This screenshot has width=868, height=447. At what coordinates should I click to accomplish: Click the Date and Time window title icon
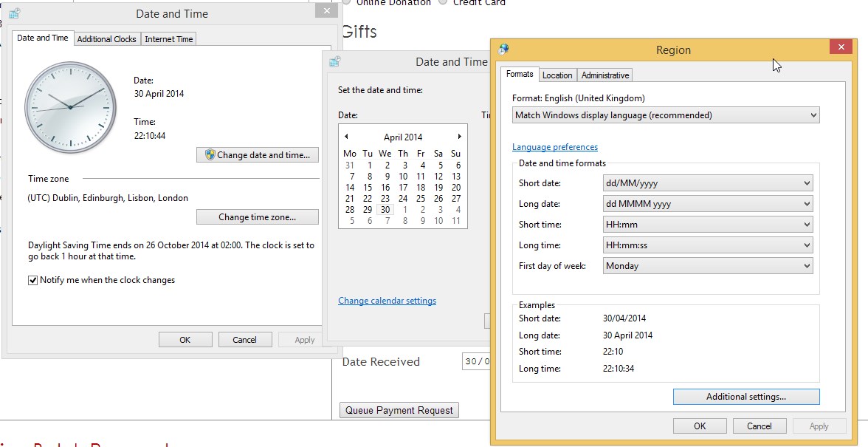point(15,13)
